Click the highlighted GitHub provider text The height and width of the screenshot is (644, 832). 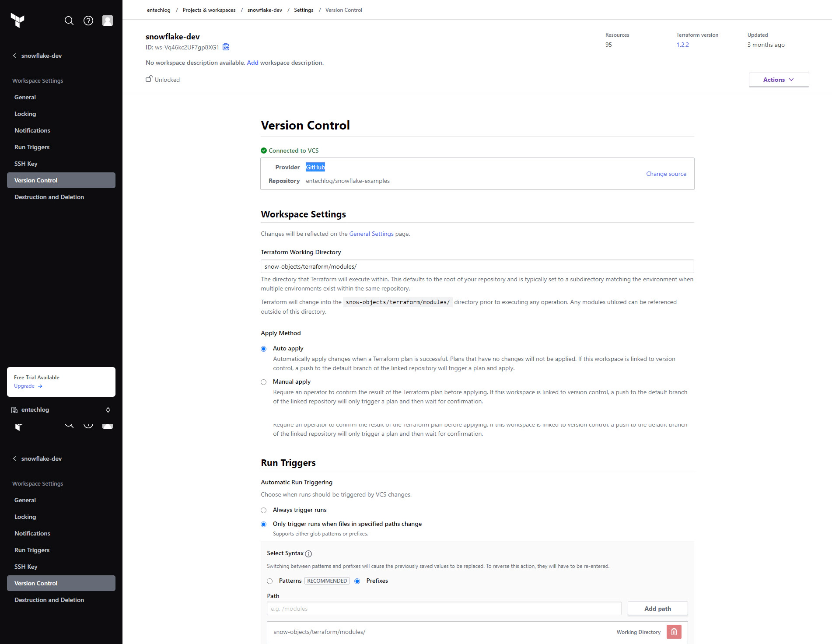[315, 167]
